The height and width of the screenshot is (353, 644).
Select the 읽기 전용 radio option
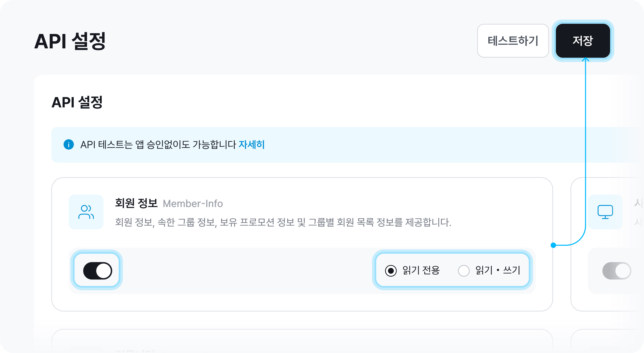tap(391, 271)
